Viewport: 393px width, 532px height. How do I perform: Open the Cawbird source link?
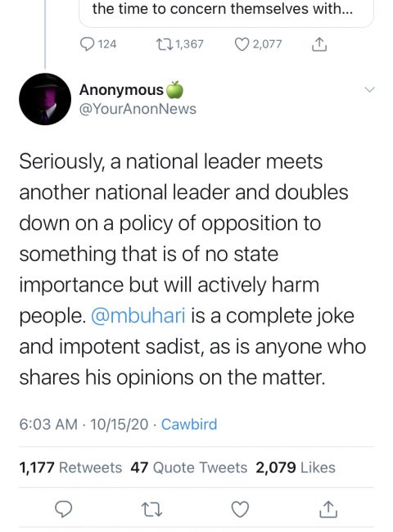(189, 425)
